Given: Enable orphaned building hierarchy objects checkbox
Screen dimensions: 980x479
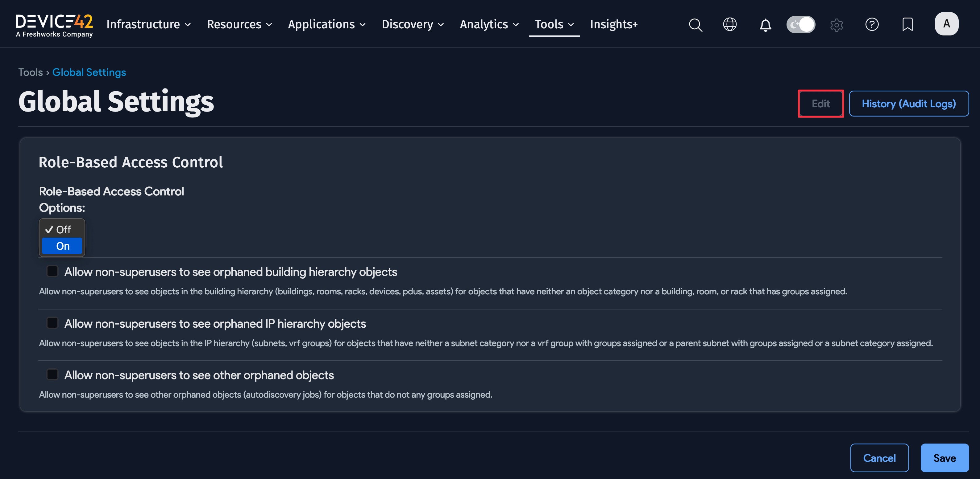Looking at the screenshot, I should point(52,271).
